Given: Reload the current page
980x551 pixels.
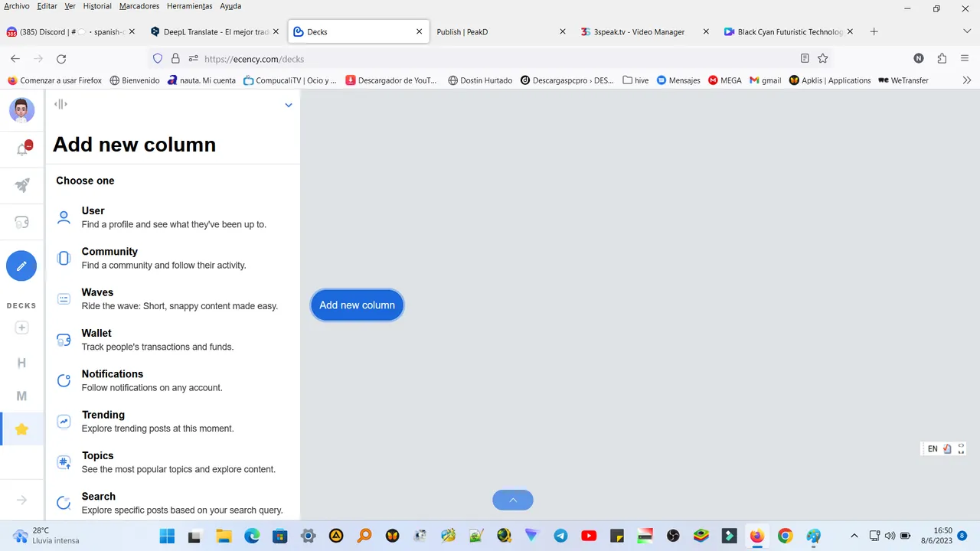Looking at the screenshot, I should click(61, 59).
